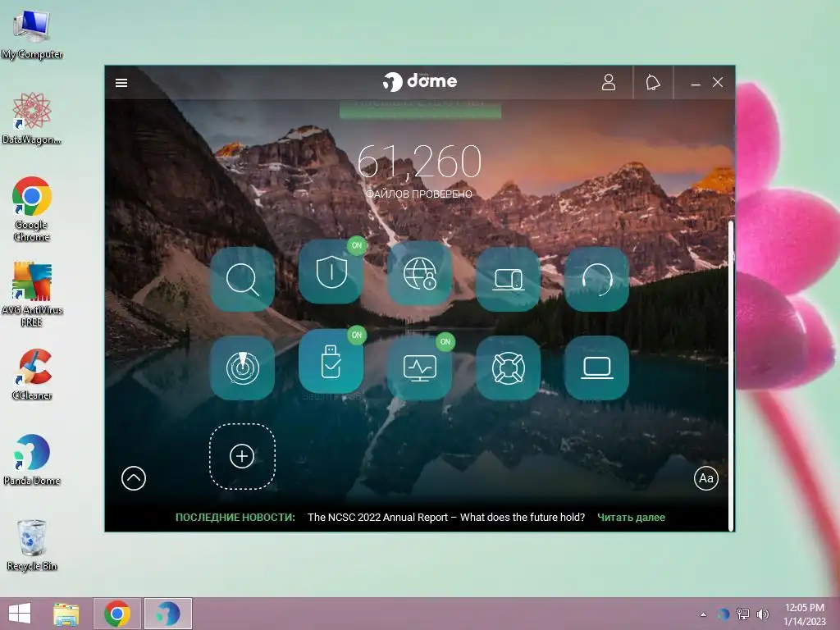Open the Antivirus shield tile
Image resolution: width=840 pixels, height=630 pixels.
tap(331, 272)
